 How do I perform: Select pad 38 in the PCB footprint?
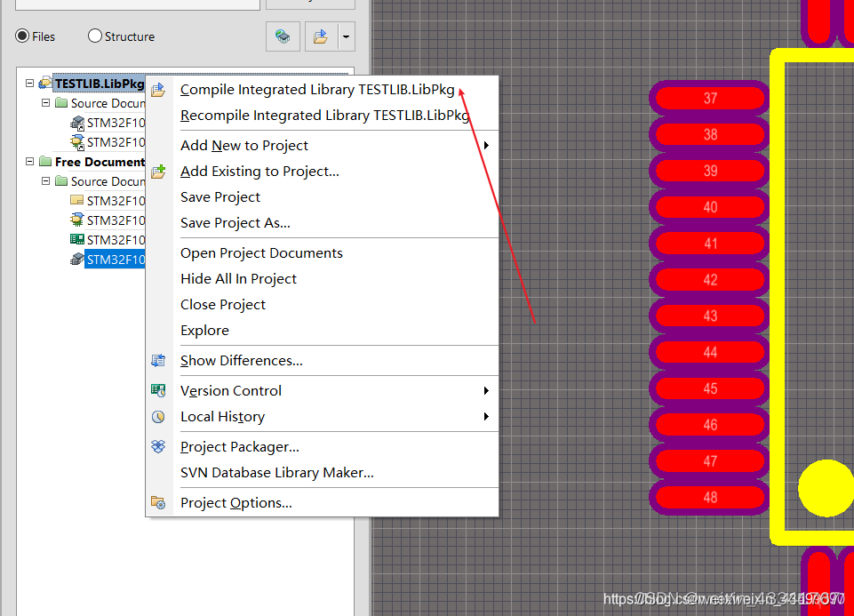pyautogui.click(x=710, y=134)
